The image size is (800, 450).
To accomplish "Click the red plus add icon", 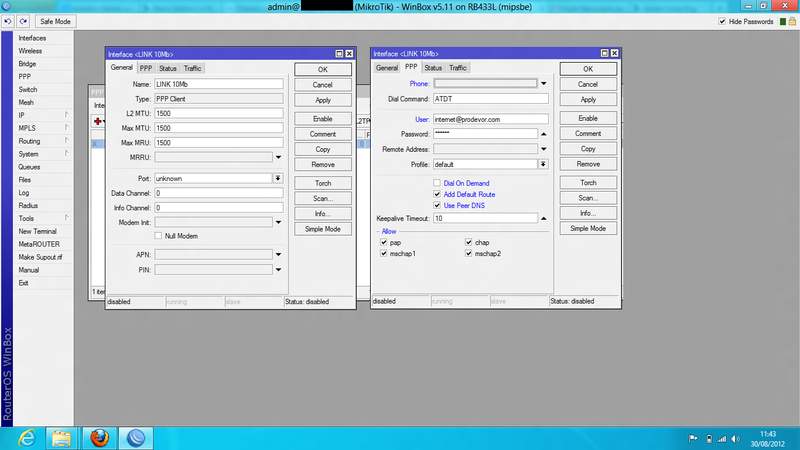I will pos(97,121).
